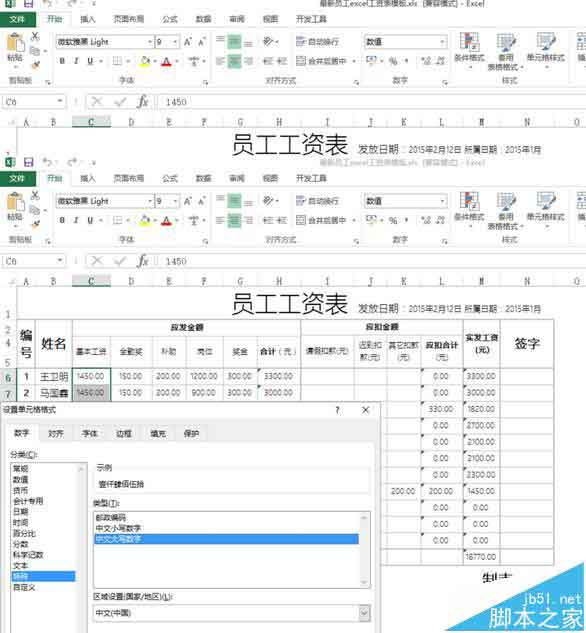Switch to 保护 tab in Format Cells dialog
The width and height of the screenshot is (586, 633).
point(191,434)
